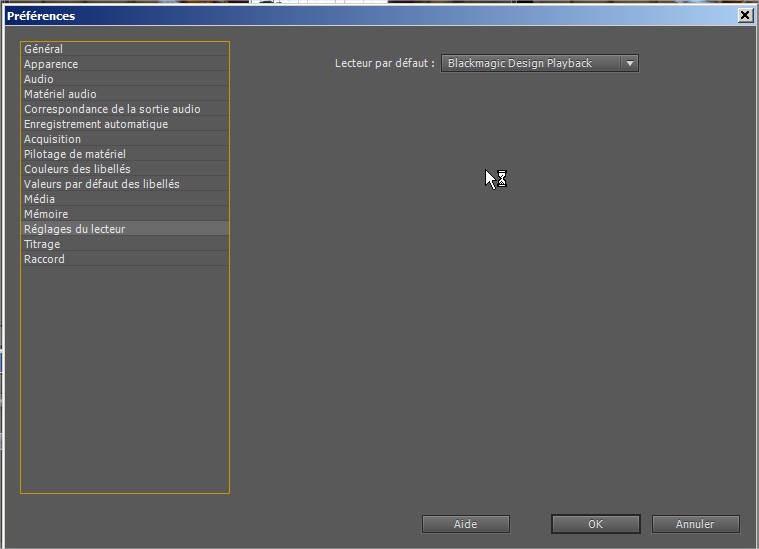Select Pilotage de matériel

pyautogui.click(x=125, y=154)
